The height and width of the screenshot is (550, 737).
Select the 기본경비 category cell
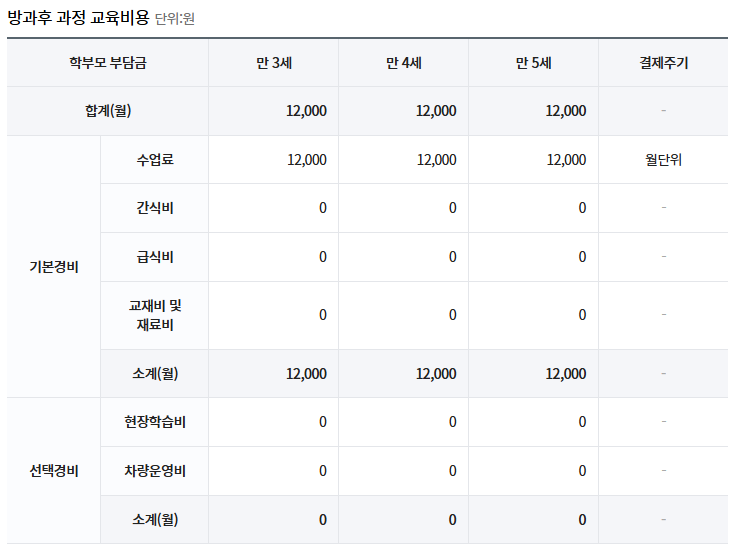tap(54, 267)
